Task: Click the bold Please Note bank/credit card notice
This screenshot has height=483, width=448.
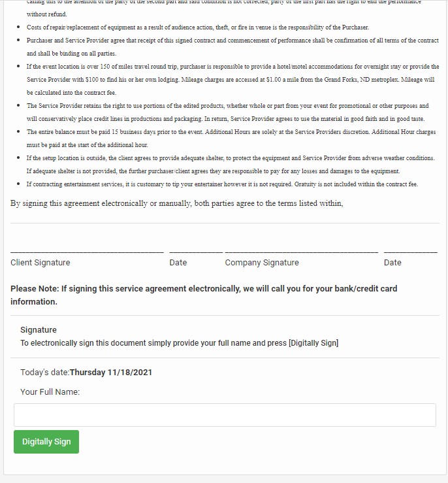Action: pyautogui.click(x=204, y=295)
